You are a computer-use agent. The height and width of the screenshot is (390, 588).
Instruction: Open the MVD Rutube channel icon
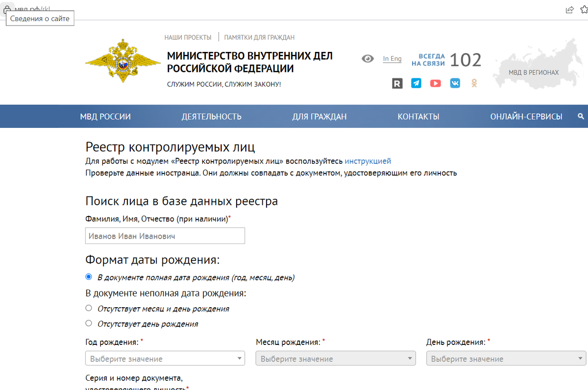tap(396, 83)
